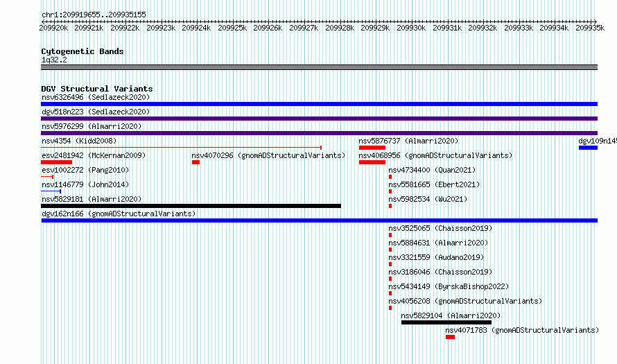Screen dimensions: 617x364
Task: Click the nsv3186046 (Chaisson2019) label
Action: (440, 272)
